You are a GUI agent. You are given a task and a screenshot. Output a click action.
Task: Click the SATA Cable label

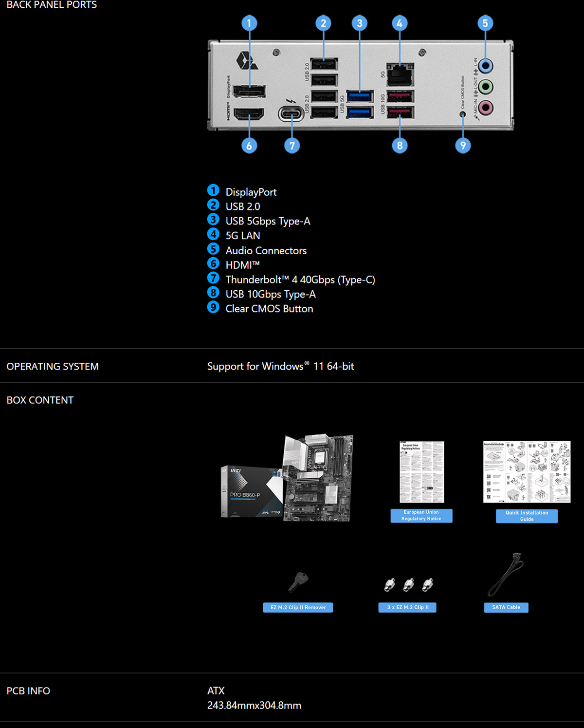coord(506,607)
